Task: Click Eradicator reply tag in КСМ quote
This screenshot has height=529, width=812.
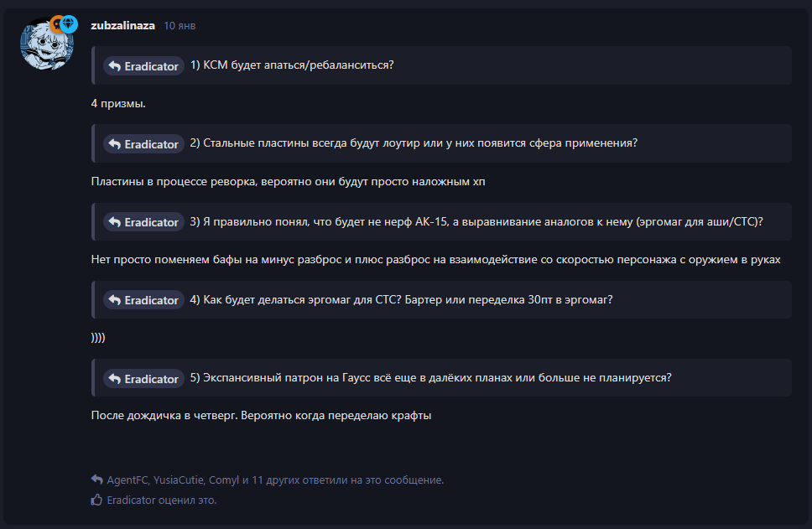Action: (x=143, y=66)
